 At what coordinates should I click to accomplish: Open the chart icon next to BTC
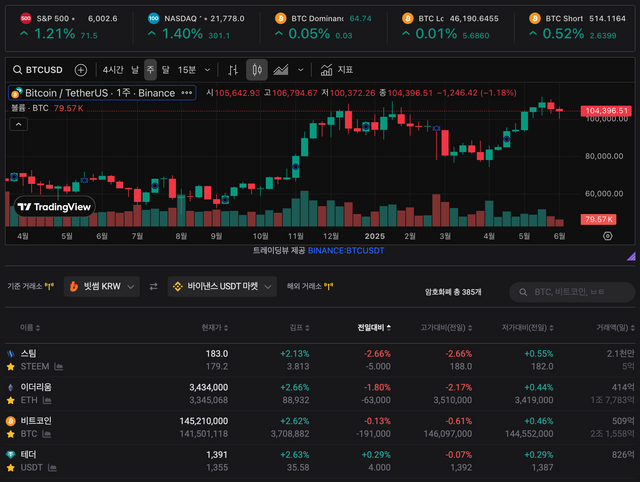point(47,434)
